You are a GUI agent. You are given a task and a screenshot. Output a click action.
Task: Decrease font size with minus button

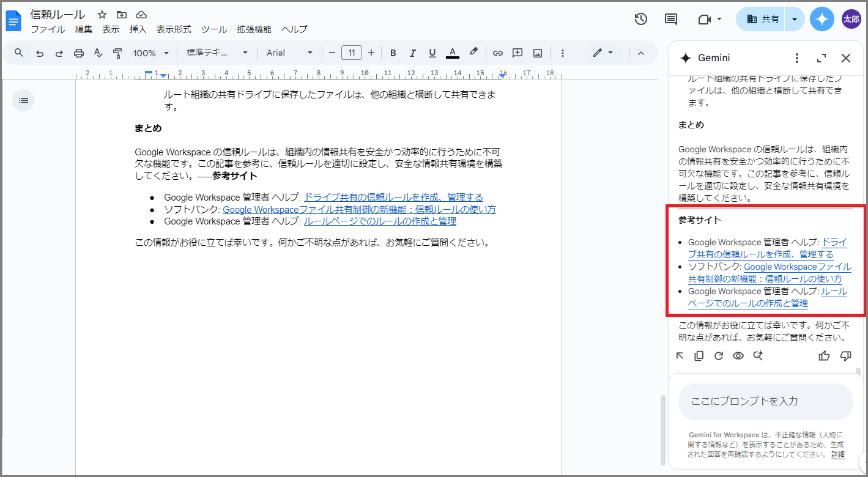[x=332, y=53]
